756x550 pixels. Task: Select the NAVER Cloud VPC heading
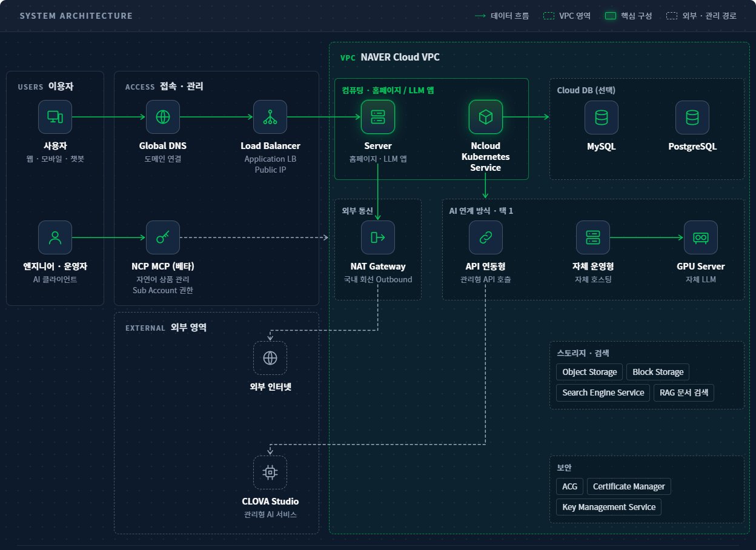[x=400, y=58]
